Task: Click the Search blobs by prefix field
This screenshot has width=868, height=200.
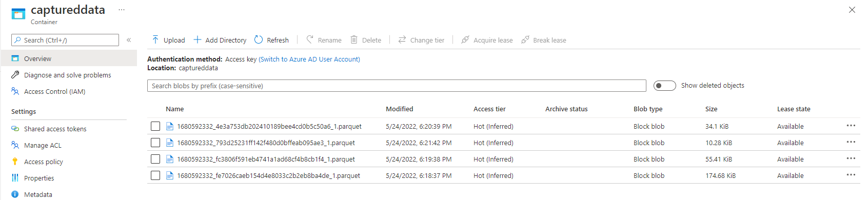Action: point(397,86)
